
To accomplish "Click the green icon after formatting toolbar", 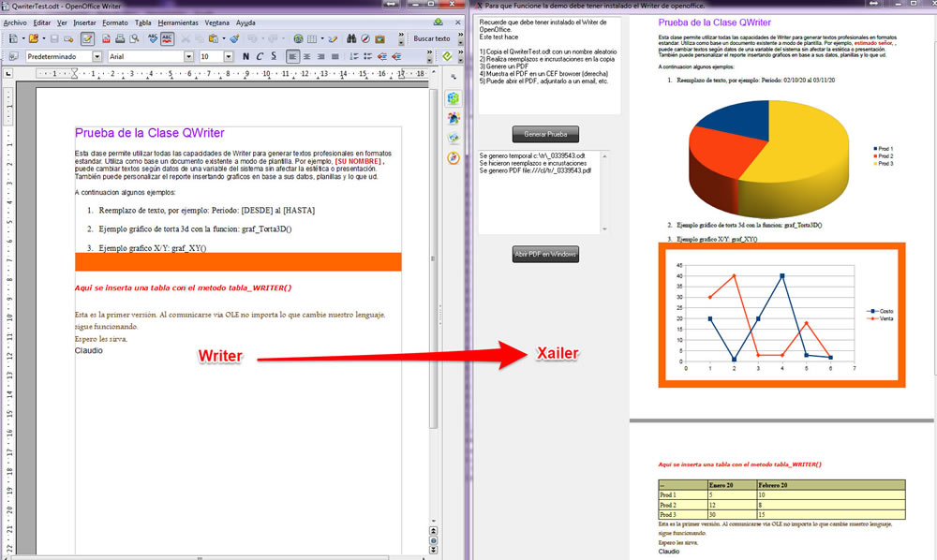I will [447, 56].
